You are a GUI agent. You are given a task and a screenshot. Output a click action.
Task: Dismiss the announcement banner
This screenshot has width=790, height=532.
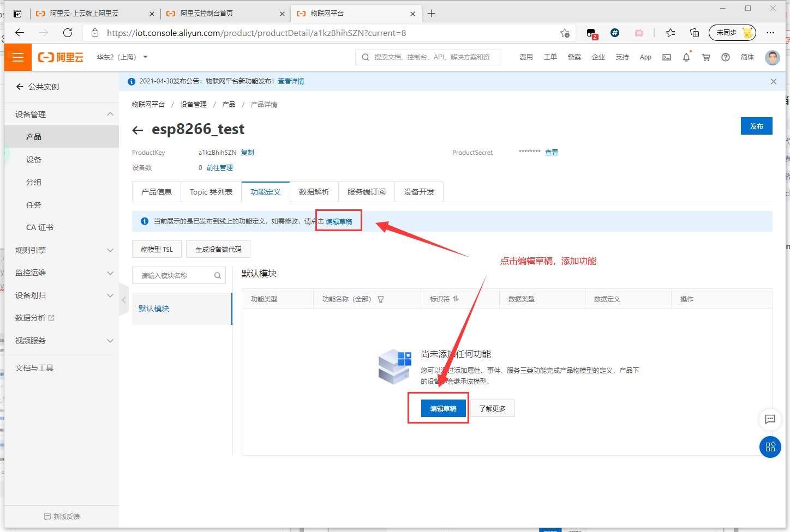coord(774,81)
